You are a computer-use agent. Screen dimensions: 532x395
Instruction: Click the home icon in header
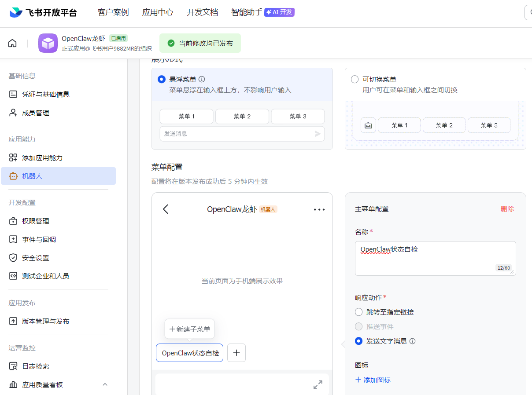(x=12, y=43)
